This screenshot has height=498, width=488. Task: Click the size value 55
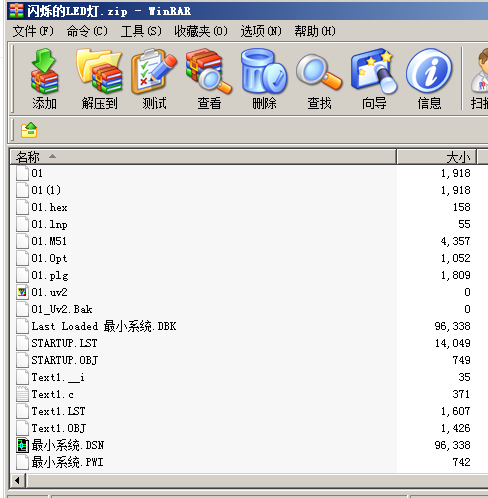coord(464,224)
